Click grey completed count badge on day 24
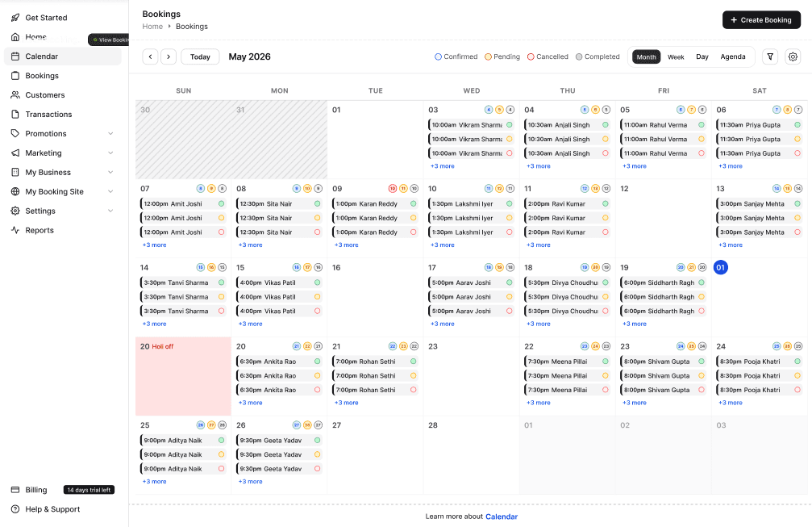Image resolution: width=812 pixels, height=527 pixels. (x=798, y=346)
